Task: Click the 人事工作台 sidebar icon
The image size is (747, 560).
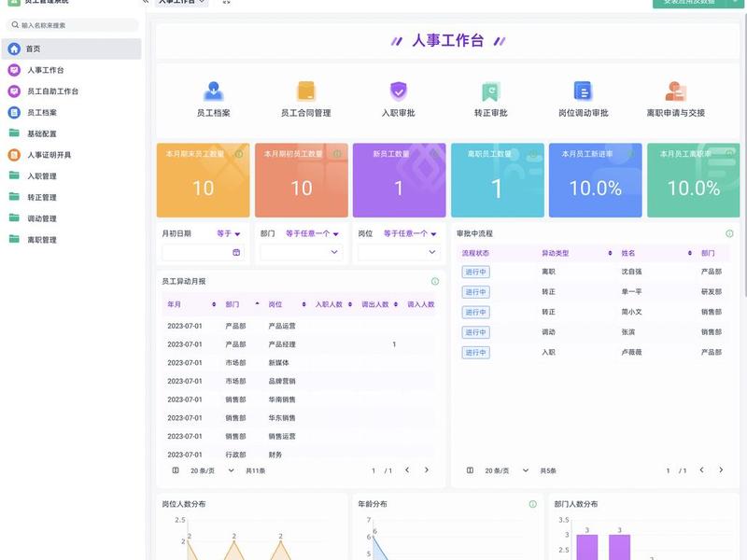Action: coord(14,70)
